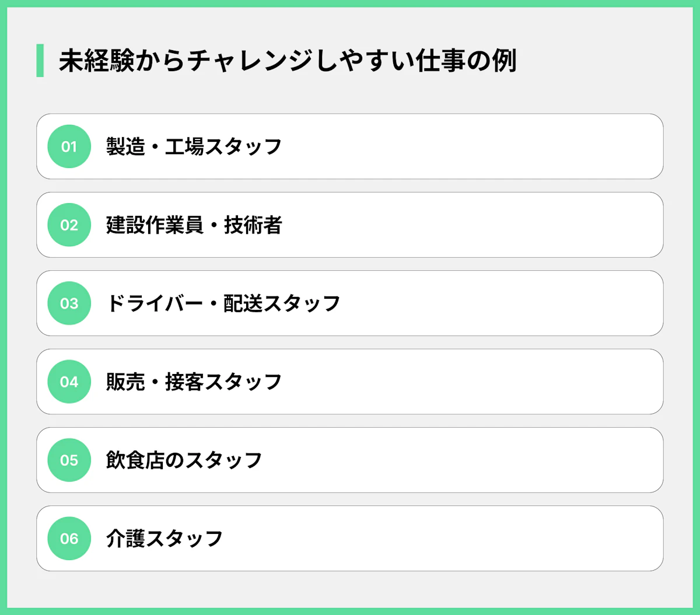The height and width of the screenshot is (615, 700).
Task: Select the circular 03 badge
Action: [69, 303]
